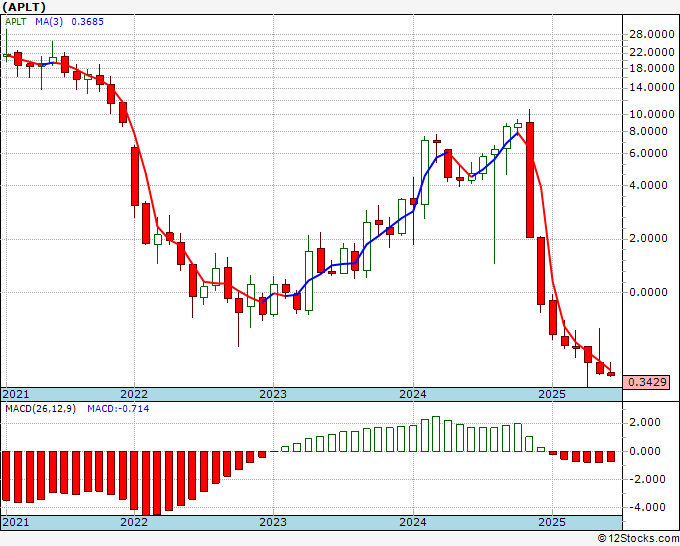This screenshot has height=546, width=680.
Task: Click the MA(3) indicator label
Action: pyautogui.click(x=49, y=21)
